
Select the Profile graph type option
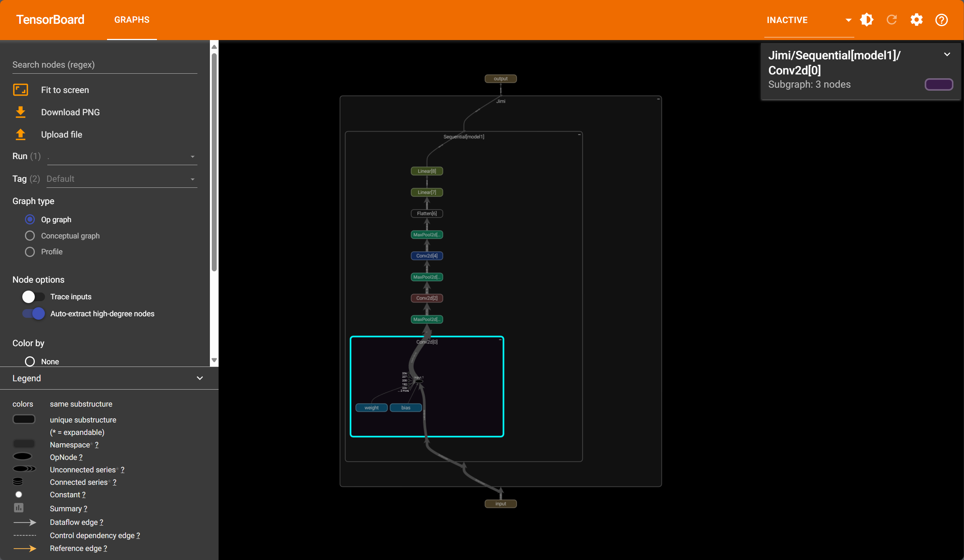(30, 252)
